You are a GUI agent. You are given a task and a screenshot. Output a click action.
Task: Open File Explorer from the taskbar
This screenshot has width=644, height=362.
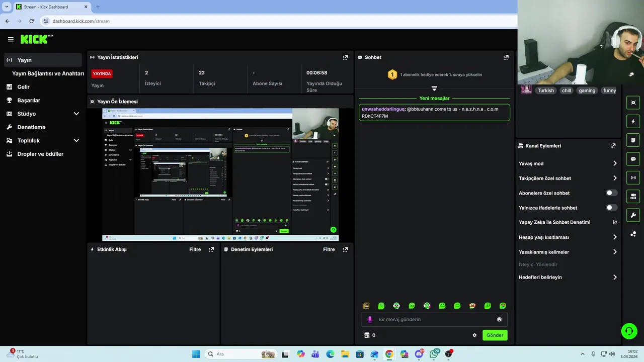click(345, 354)
